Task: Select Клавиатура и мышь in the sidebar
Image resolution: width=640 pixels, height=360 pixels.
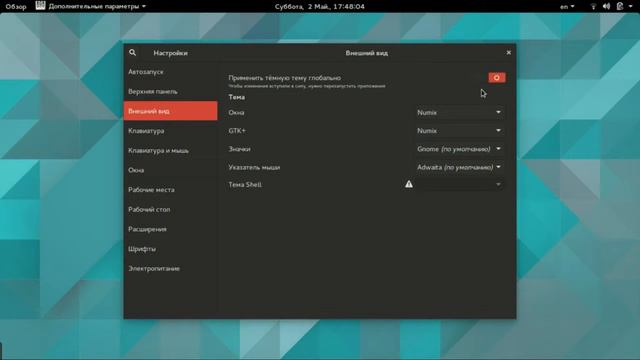Action: coord(170,150)
